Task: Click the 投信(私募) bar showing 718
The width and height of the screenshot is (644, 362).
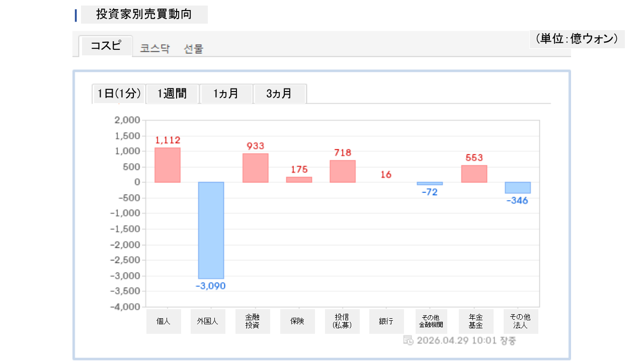Action: (x=343, y=171)
